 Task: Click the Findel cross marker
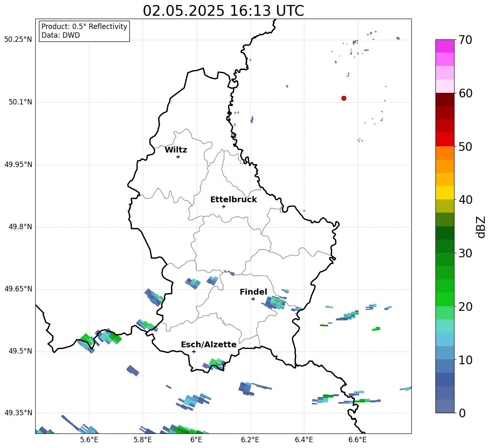253,299
